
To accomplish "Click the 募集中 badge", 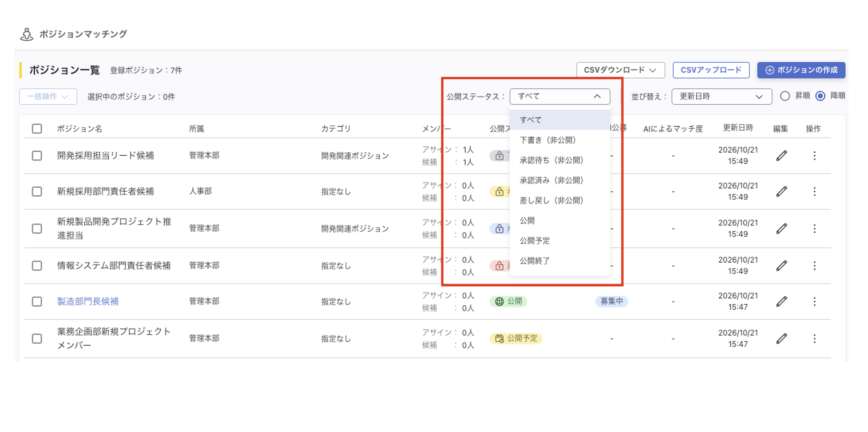I will (611, 301).
